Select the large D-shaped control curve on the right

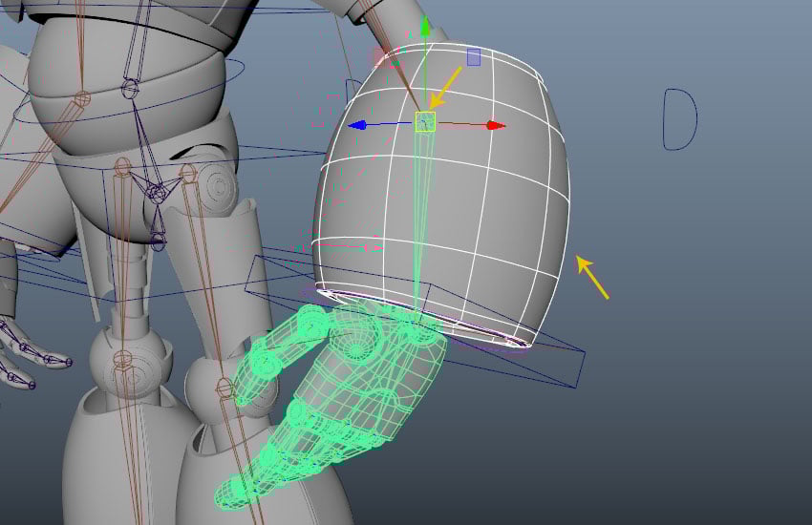tap(680, 119)
